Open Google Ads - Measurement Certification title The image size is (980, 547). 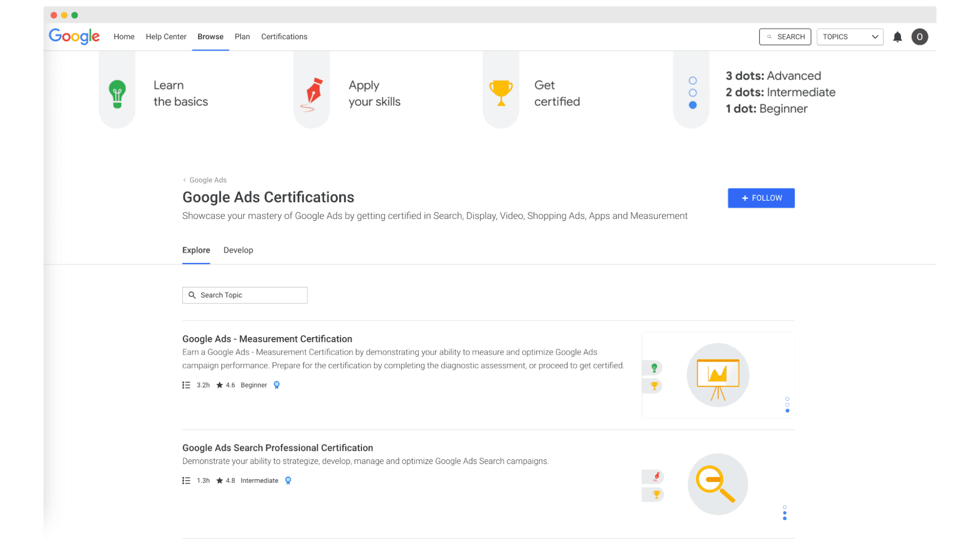267,339
